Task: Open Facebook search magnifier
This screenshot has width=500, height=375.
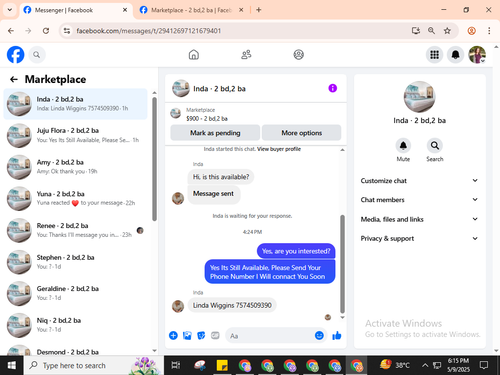Action: (x=37, y=55)
